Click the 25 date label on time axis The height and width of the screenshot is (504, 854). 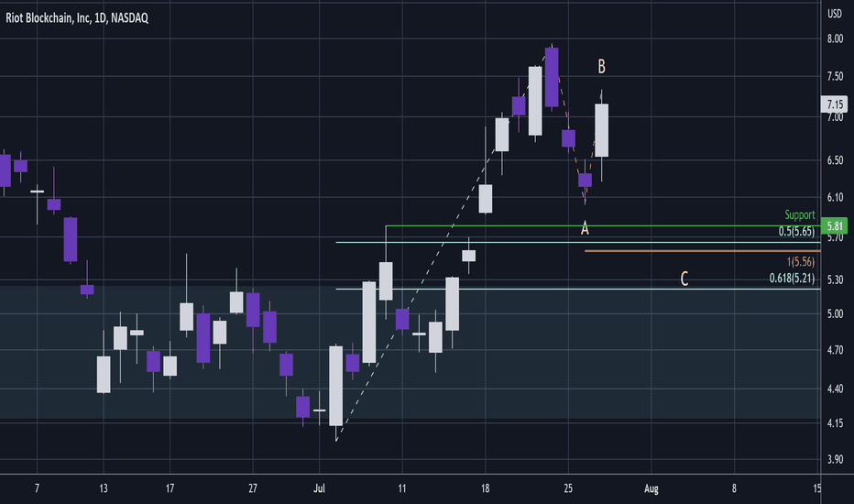click(568, 488)
